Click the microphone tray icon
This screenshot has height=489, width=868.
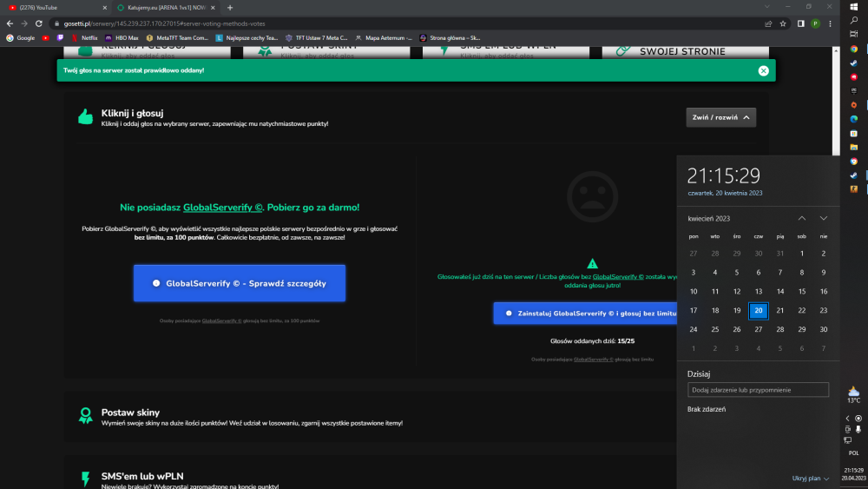(x=858, y=430)
